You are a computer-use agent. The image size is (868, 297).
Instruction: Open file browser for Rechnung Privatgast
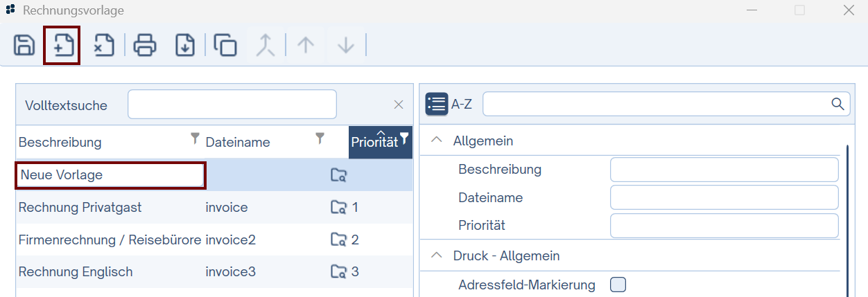[x=338, y=207]
